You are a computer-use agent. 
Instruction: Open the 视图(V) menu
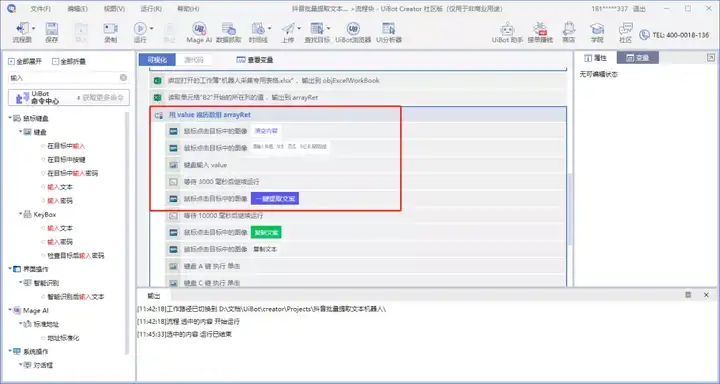pos(114,9)
